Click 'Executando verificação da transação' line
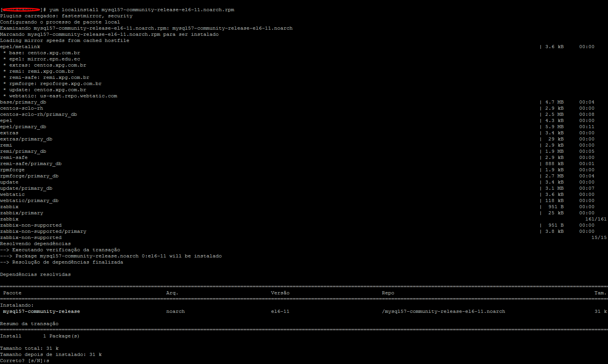 60,250
